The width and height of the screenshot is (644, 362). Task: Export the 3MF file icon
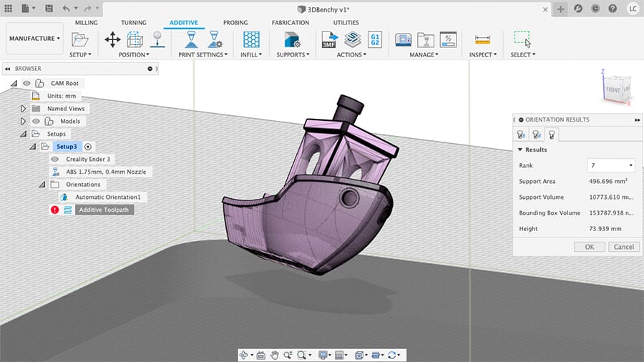tap(329, 40)
